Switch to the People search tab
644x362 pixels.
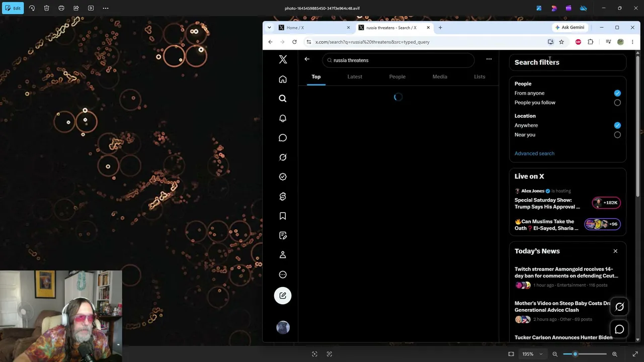point(397,76)
